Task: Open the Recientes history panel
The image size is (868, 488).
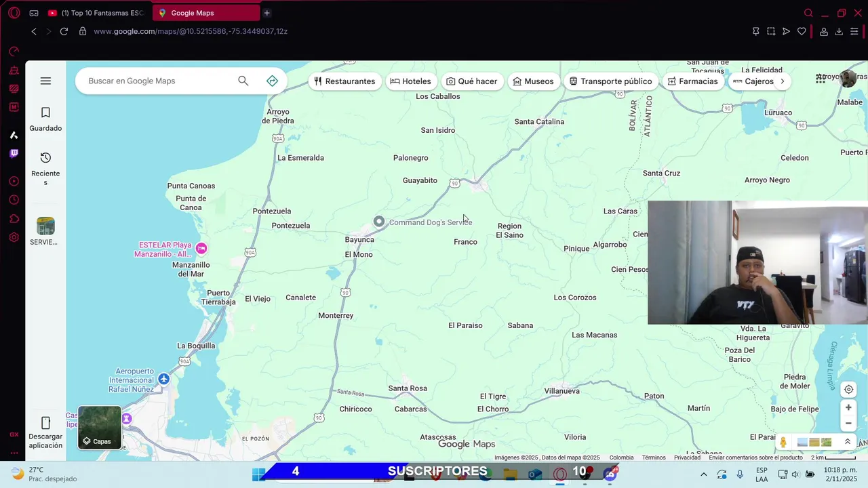Action: point(45,168)
